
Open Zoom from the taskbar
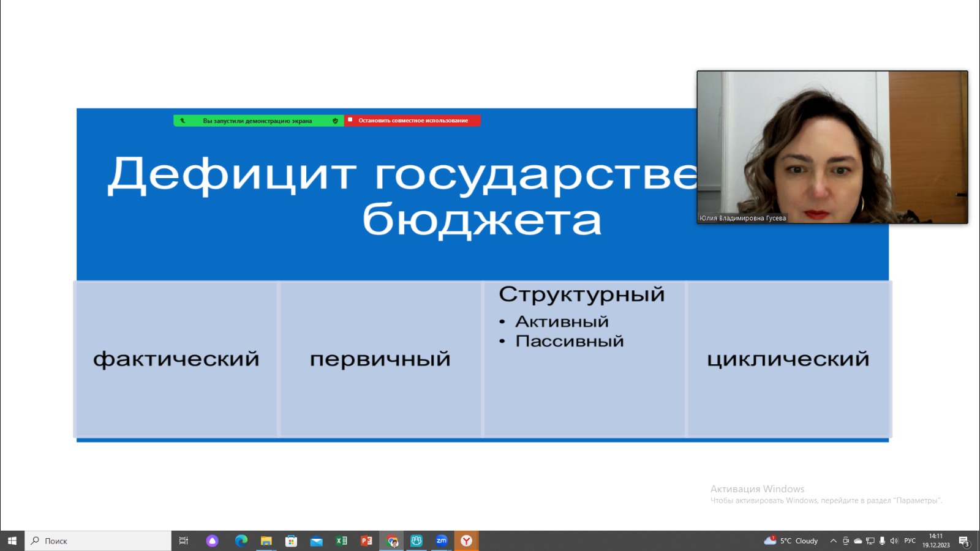(441, 541)
